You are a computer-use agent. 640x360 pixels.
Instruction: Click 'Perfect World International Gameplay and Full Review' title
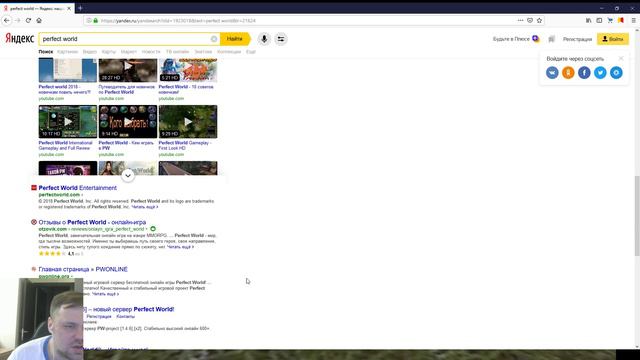click(65, 145)
